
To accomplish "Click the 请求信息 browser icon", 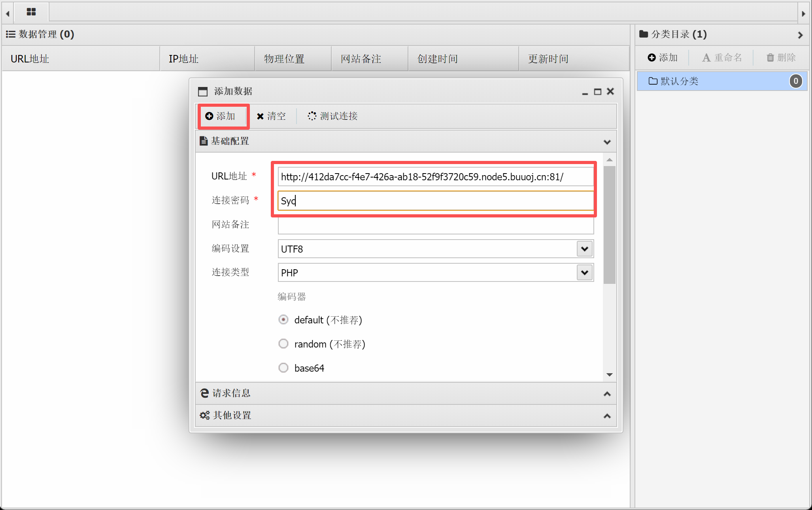I will tap(204, 393).
